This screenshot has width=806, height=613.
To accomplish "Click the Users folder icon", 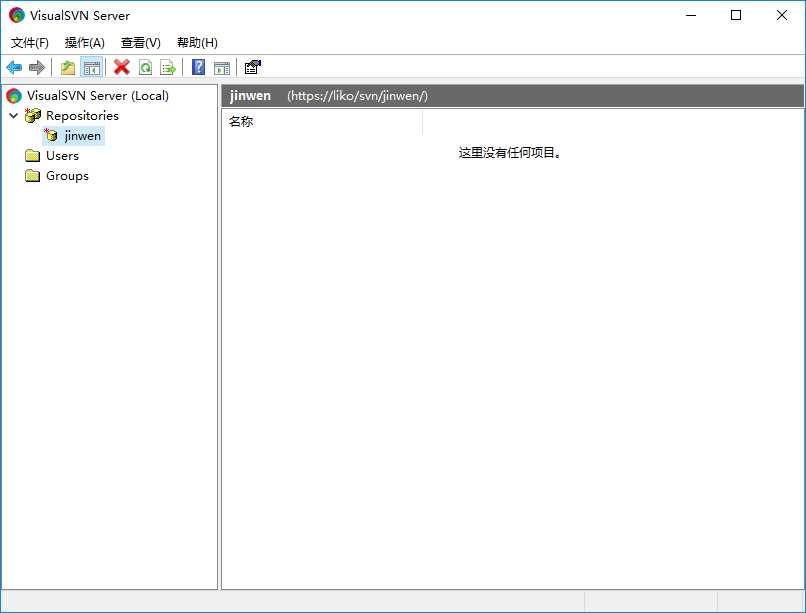I will click(x=32, y=156).
